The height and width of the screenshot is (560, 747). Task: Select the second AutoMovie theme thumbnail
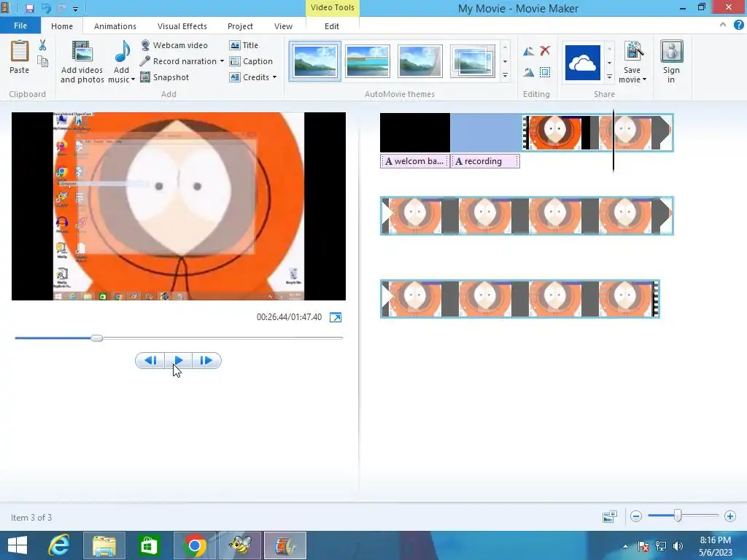(368, 61)
